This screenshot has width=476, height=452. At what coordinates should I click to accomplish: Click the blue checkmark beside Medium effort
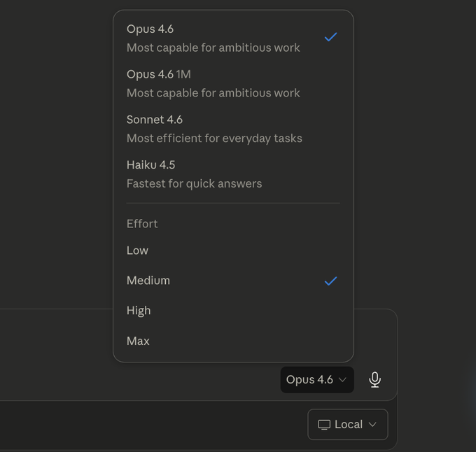[x=331, y=281]
